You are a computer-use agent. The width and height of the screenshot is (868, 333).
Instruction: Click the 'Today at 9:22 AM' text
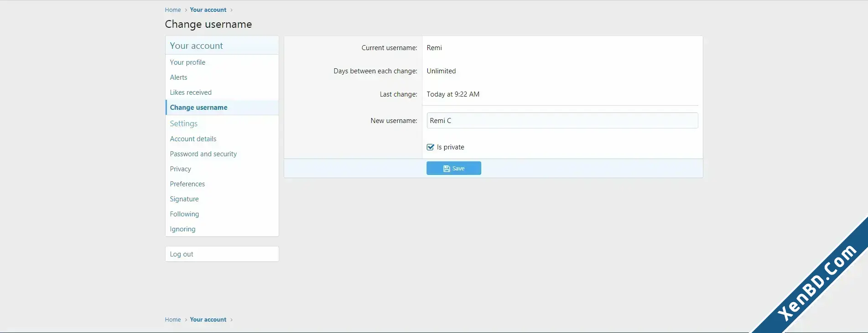(453, 94)
